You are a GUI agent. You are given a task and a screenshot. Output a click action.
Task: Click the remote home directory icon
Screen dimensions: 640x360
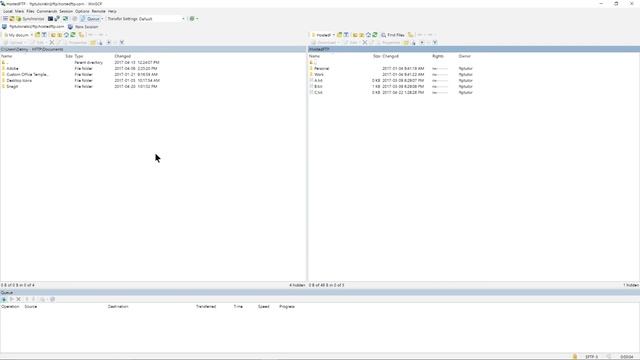pyautogui.click(x=368, y=35)
